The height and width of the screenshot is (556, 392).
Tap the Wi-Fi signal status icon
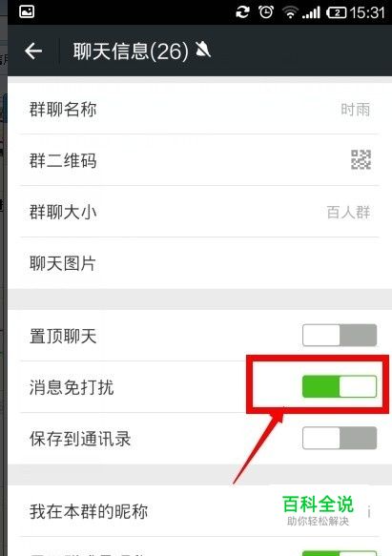point(290,13)
